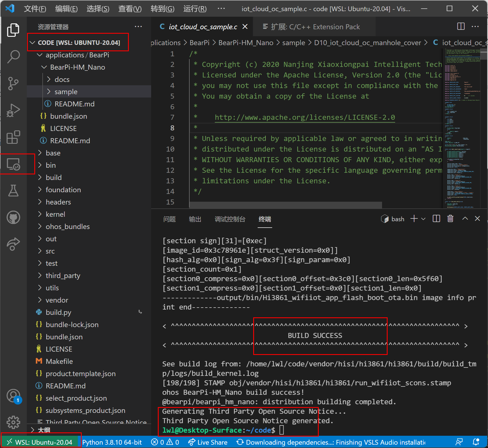Open GitHub view in activity bar
Screen dimensions: 488x448
(13, 217)
